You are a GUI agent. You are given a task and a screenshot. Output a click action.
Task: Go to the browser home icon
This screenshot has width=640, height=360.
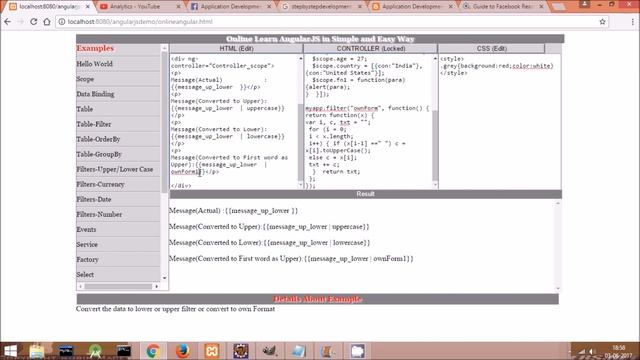47,22
